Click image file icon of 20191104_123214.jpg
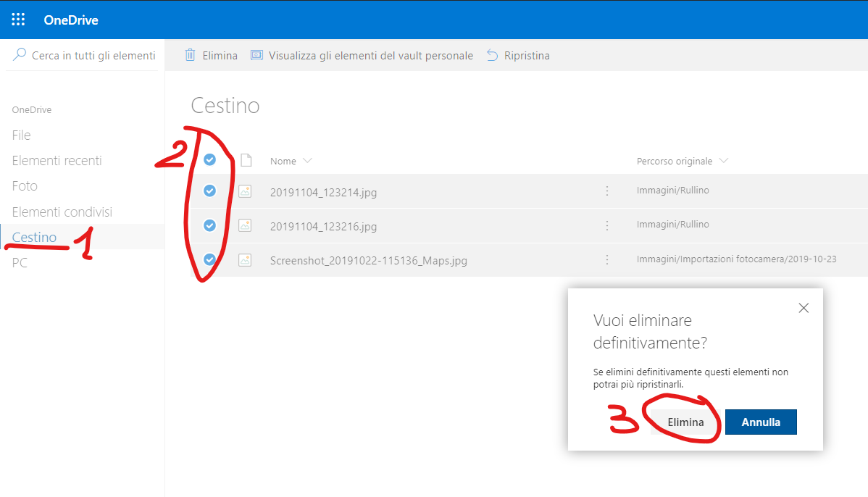The image size is (868, 497). (246, 191)
